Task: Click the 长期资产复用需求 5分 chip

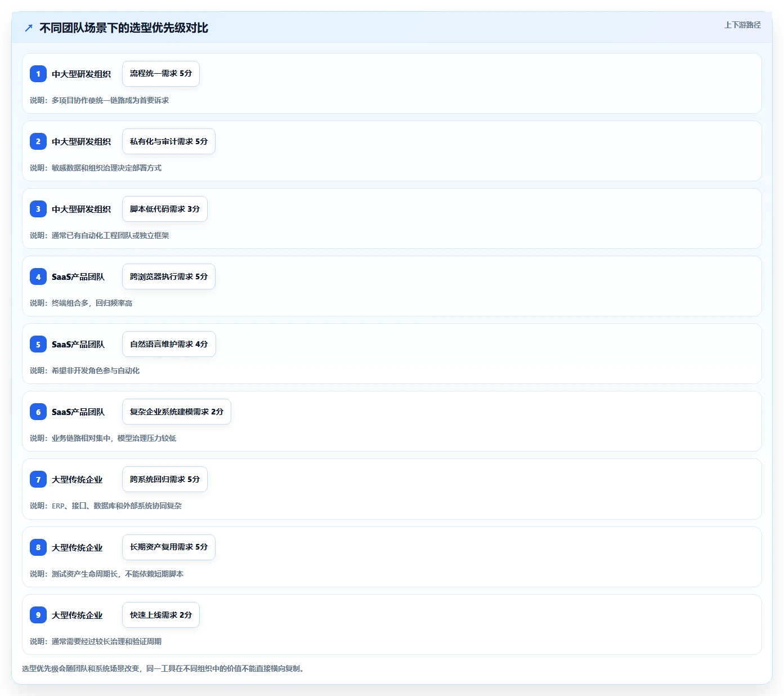Action: tap(169, 547)
